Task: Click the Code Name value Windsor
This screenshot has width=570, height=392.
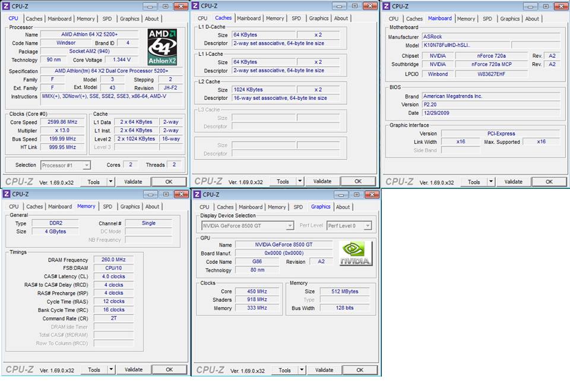Action: point(66,43)
